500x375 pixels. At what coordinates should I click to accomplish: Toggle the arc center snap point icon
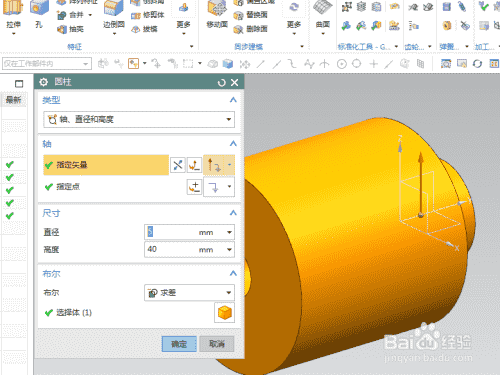[x=342, y=63]
